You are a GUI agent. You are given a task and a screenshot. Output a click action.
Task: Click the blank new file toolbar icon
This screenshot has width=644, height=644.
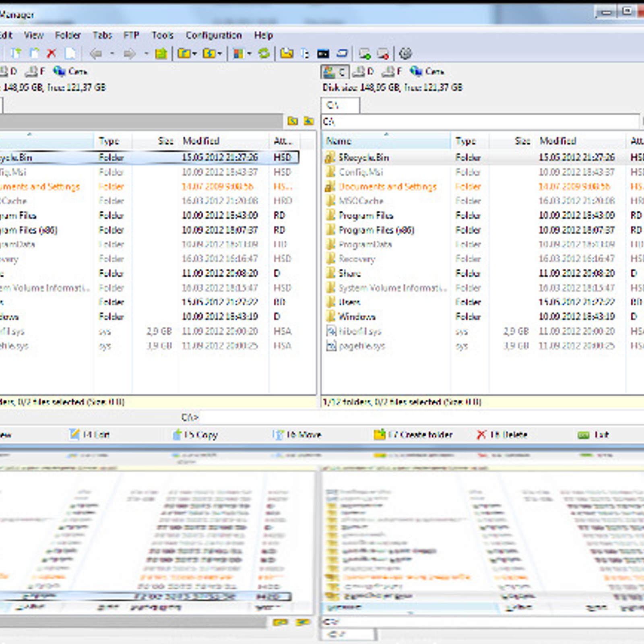click(x=70, y=53)
